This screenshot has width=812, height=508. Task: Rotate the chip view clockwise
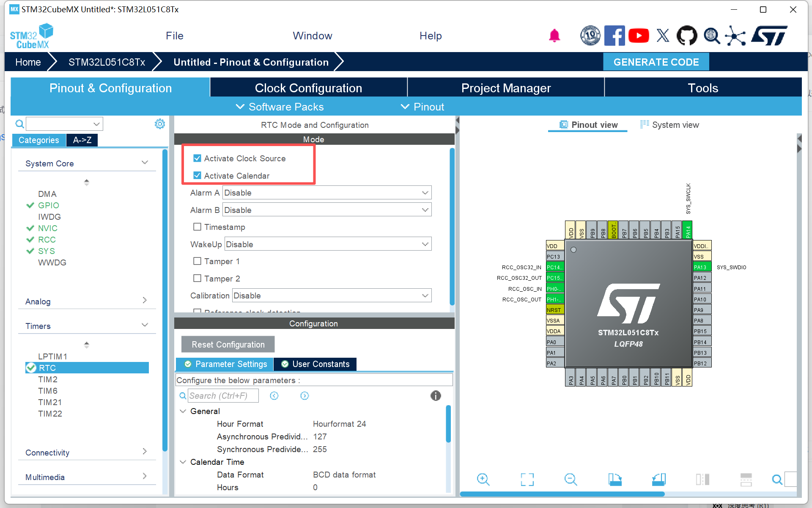(x=615, y=479)
